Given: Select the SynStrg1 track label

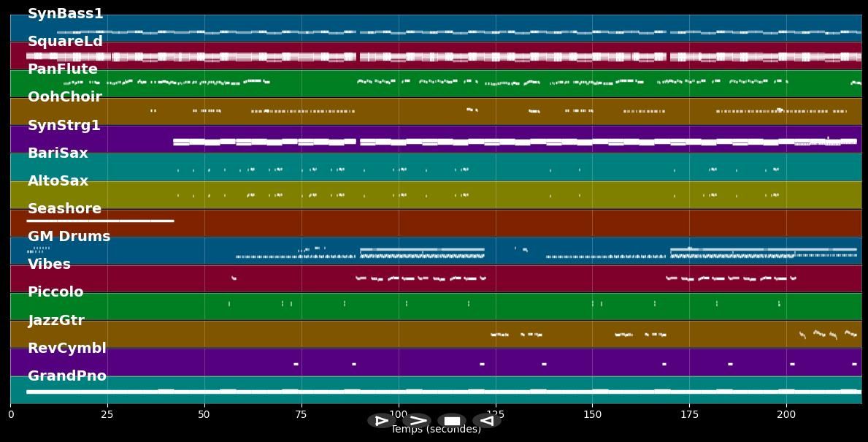Looking at the screenshot, I should point(64,126).
